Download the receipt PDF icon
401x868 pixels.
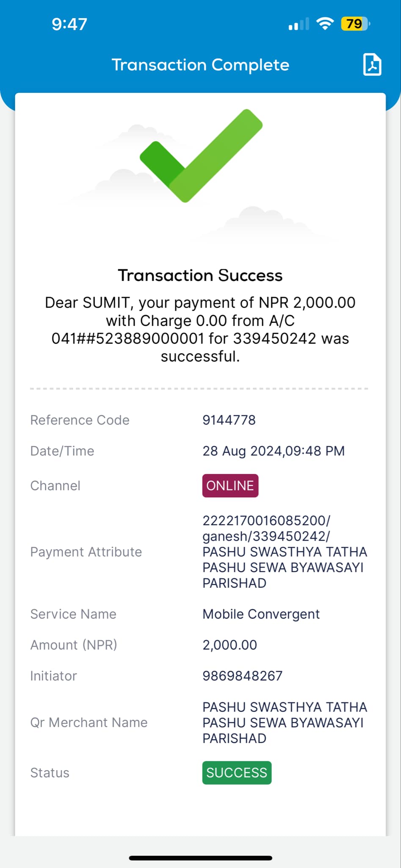(x=372, y=65)
